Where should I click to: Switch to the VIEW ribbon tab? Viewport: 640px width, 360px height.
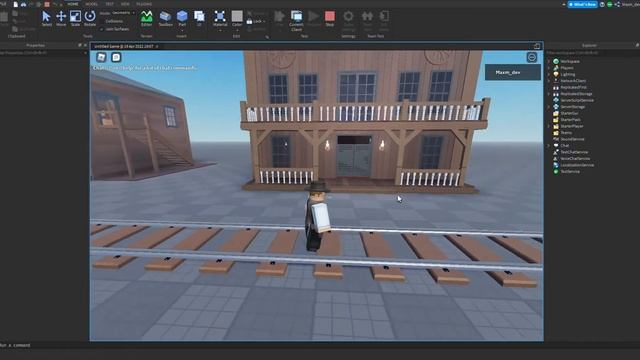[x=125, y=4]
